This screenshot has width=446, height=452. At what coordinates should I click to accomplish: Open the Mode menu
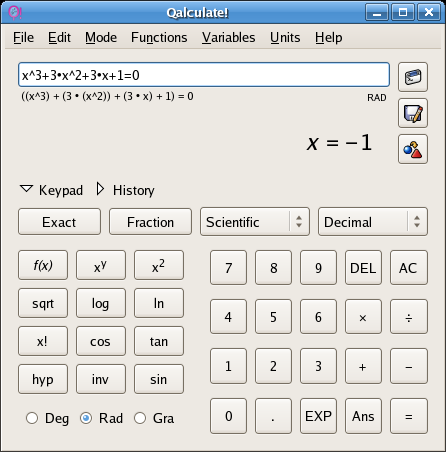point(101,37)
